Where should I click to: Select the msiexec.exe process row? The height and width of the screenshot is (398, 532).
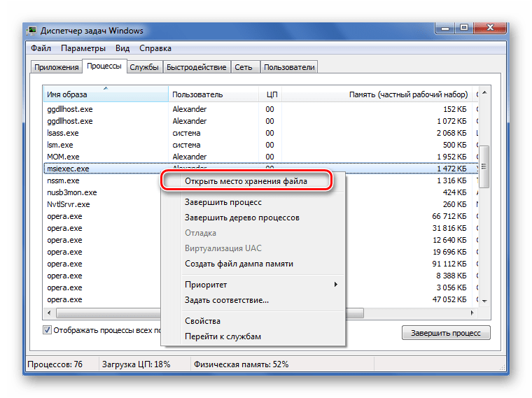click(x=260, y=169)
